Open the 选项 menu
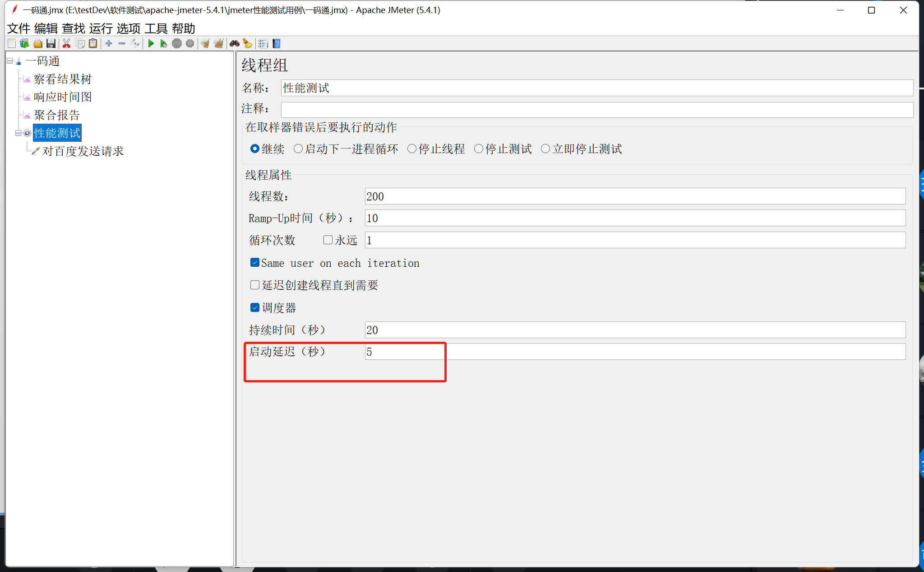 point(128,28)
